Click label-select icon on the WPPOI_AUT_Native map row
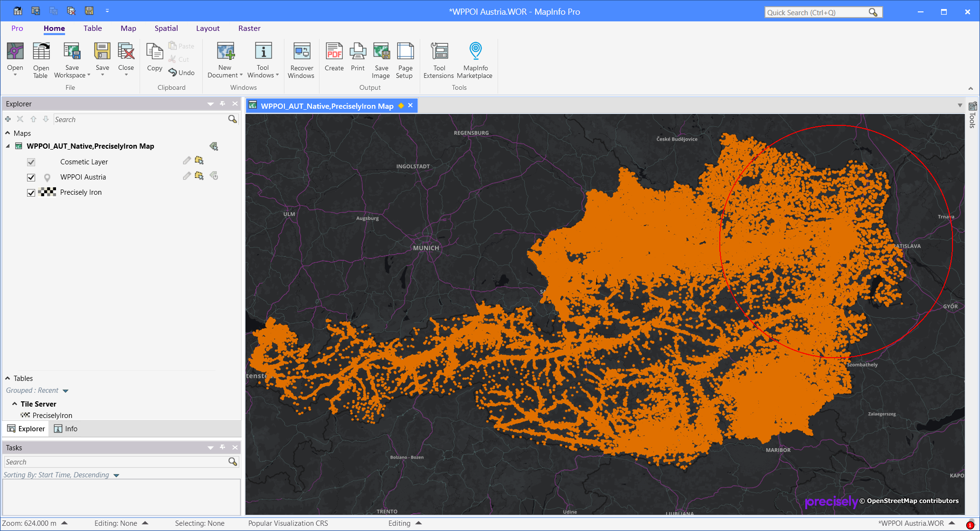980x531 pixels. pyautogui.click(x=214, y=146)
